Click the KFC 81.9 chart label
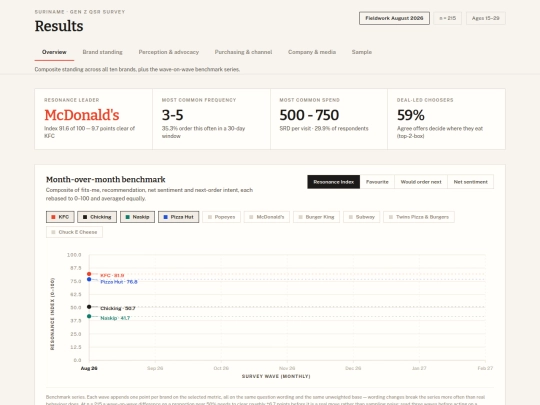The width and height of the screenshot is (540, 405). click(x=112, y=276)
